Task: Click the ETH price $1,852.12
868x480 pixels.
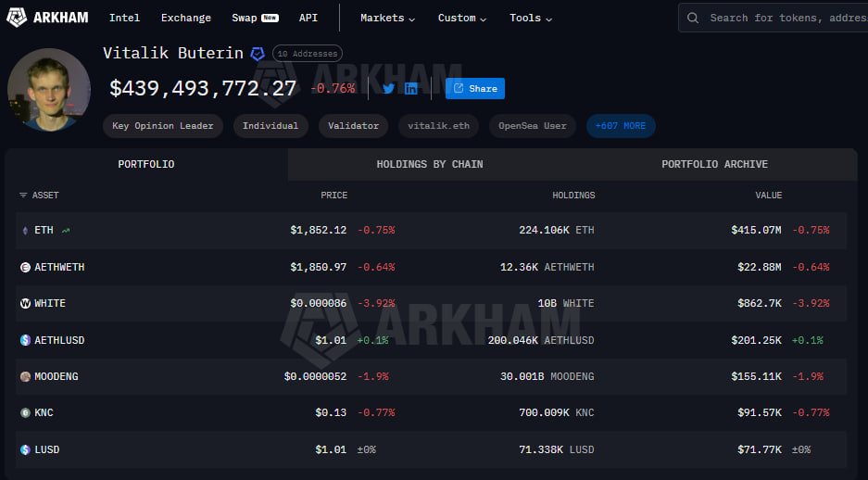Action: (319, 231)
